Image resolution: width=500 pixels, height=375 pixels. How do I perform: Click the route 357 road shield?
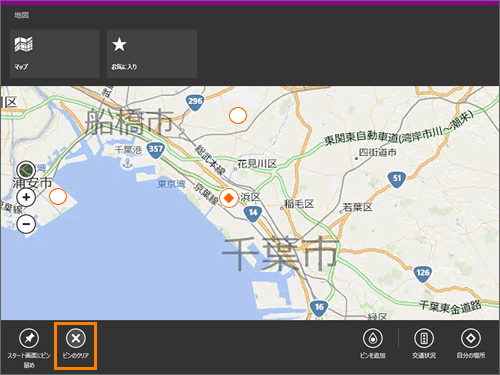coord(156,150)
